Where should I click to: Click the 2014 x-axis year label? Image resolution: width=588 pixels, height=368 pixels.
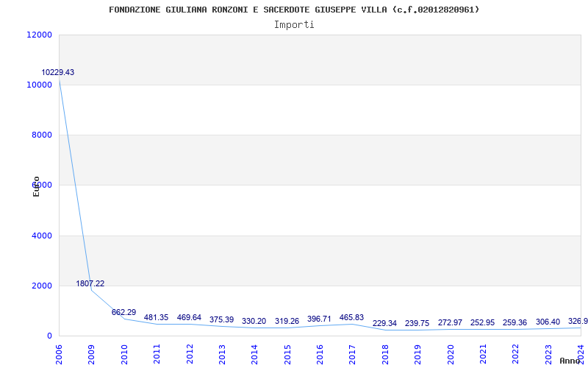pos(254,355)
